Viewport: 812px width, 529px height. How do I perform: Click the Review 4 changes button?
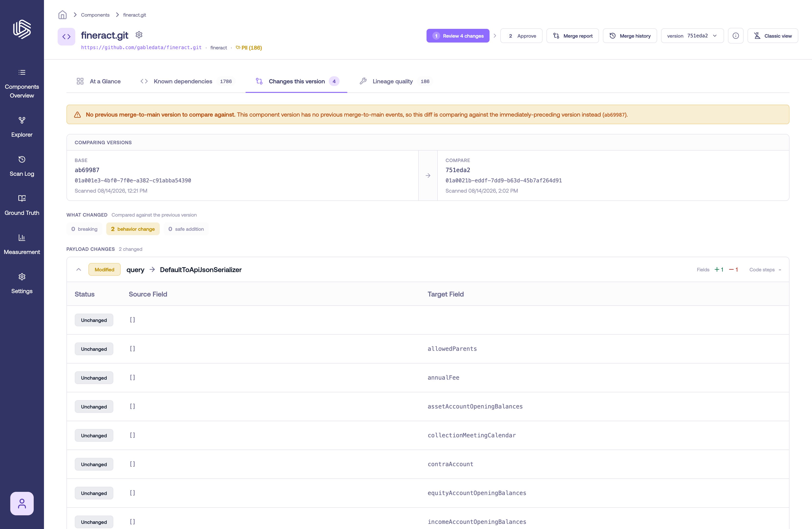pos(458,36)
